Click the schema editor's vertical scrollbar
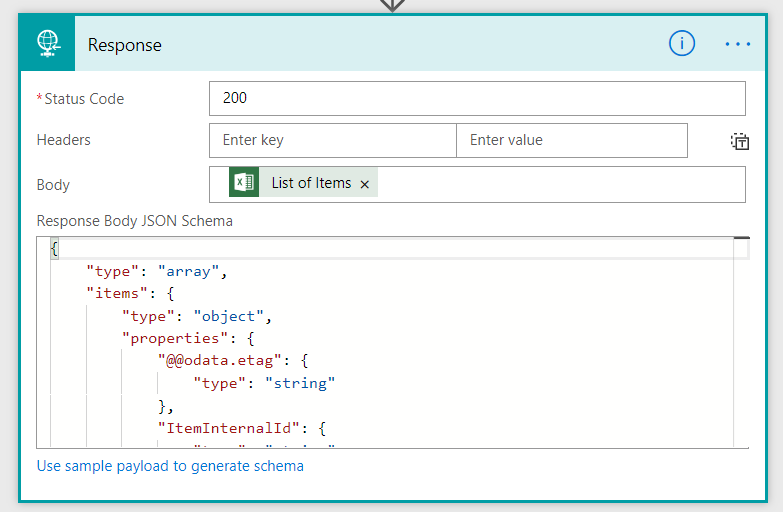 coord(741,340)
